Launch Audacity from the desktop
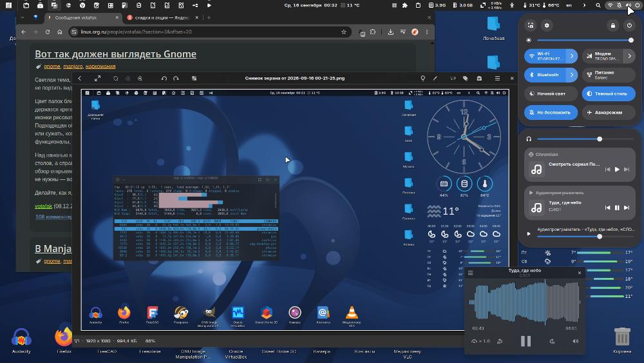644x363 pixels. pyautogui.click(x=21, y=340)
